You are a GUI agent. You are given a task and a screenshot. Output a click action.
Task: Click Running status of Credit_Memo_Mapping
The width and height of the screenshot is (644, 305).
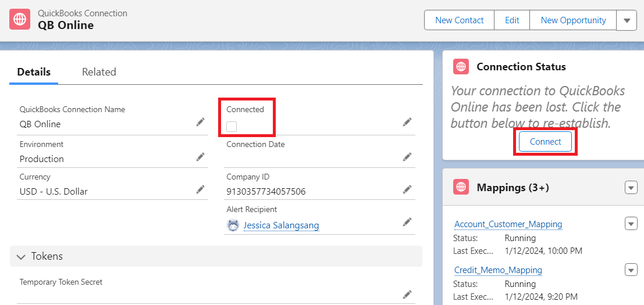(520, 284)
